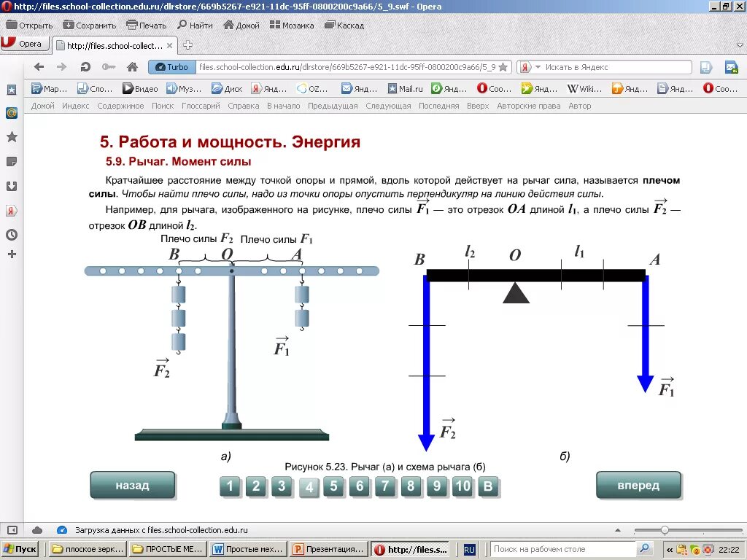Open sidebar history clock panel

click(x=12, y=235)
